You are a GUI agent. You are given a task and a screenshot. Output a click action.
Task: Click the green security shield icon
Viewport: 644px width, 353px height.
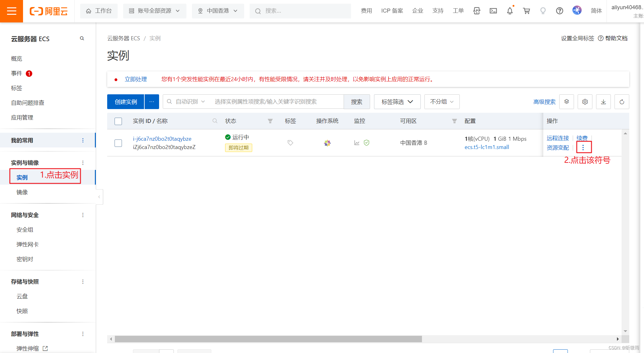366,143
